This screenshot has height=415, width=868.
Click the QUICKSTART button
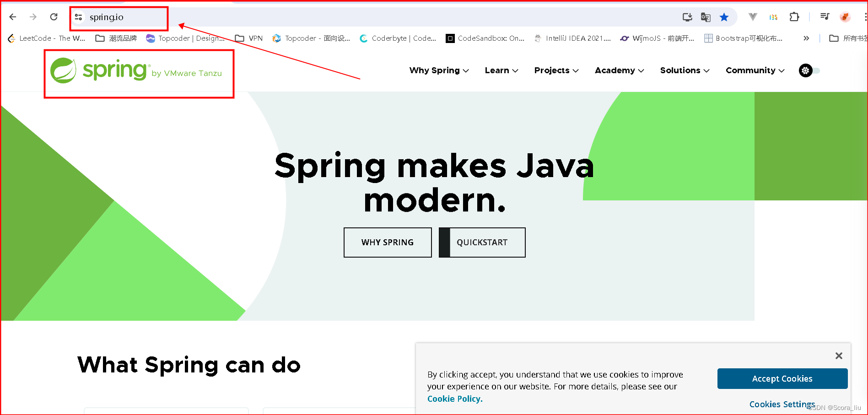click(x=482, y=243)
